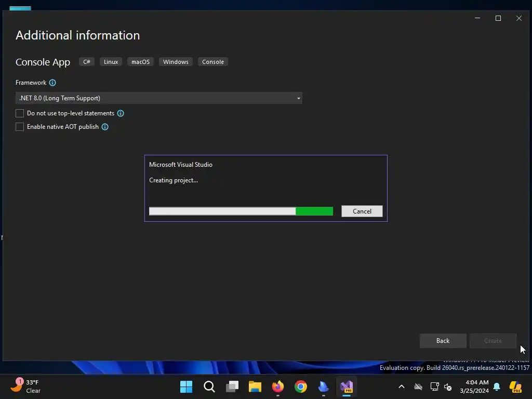Enable Do not use top-level statements
Viewport: 532px width, 399px height.
click(20, 113)
